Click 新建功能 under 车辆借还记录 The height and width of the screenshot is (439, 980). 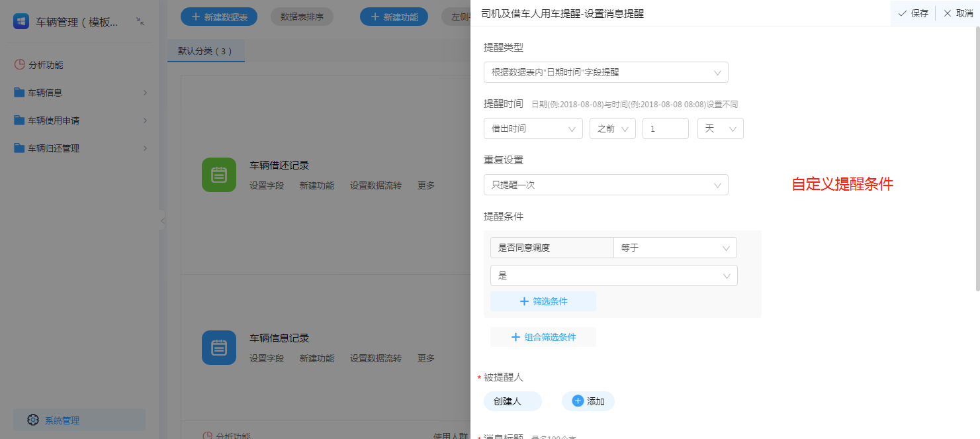pos(317,185)
